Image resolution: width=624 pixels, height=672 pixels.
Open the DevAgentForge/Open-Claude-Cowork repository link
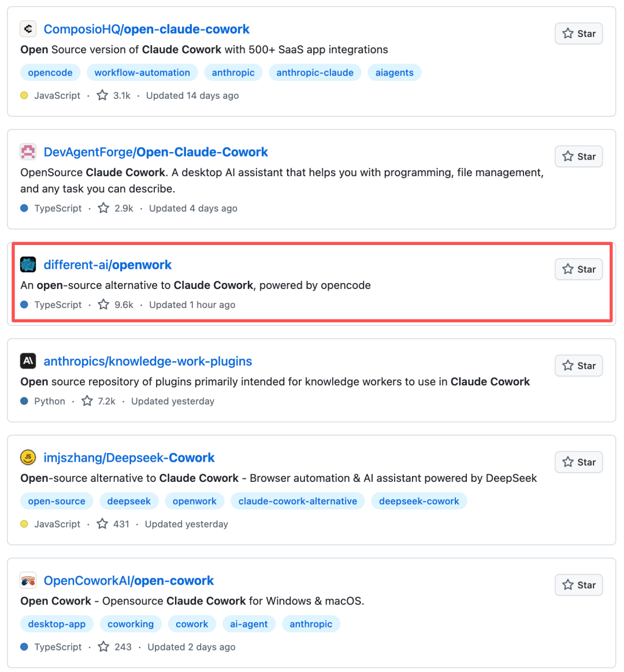155,152
